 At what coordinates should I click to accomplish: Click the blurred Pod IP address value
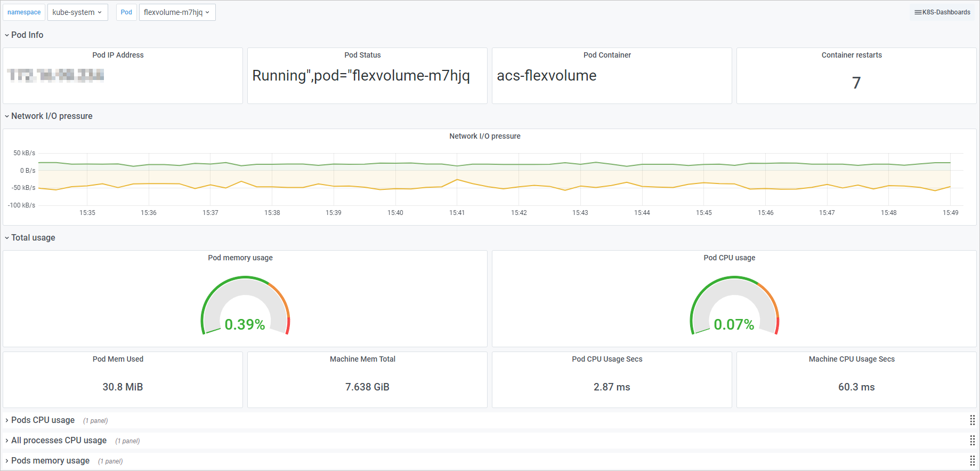click(x=56, y=75)
